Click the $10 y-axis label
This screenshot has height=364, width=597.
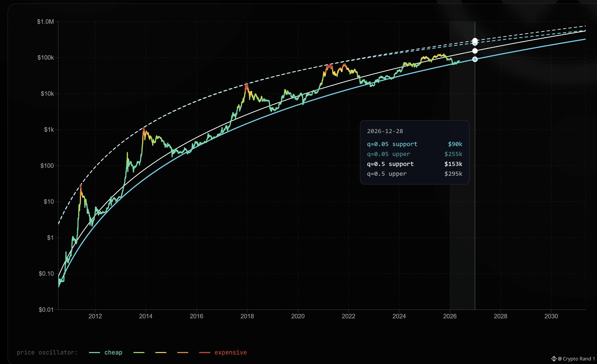tap(49, 202)
